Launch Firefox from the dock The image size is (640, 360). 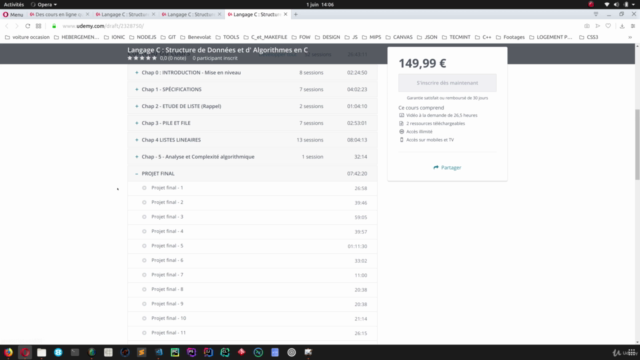8,352
